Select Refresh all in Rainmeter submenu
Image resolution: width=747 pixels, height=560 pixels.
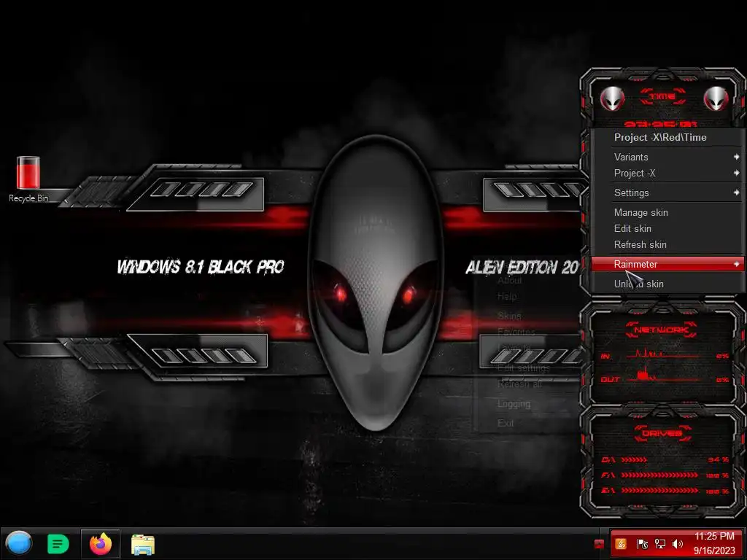coord(519,384)
